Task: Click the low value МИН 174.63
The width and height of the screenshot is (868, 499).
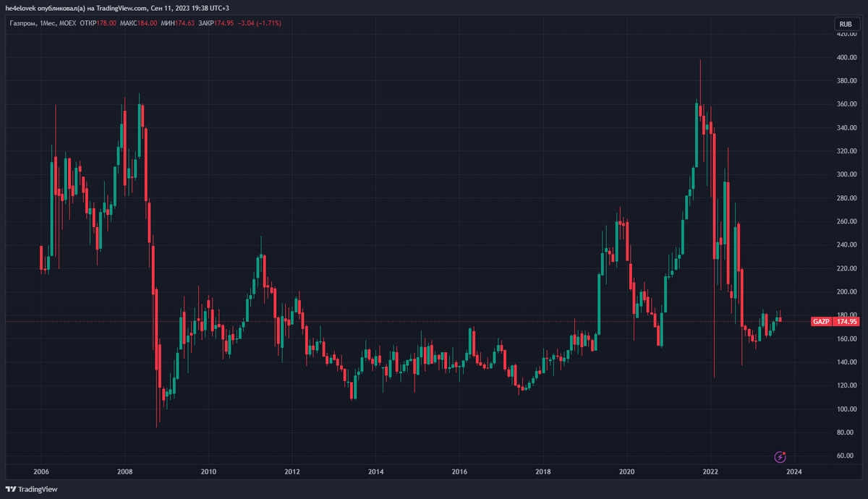Action: click(x=179, y=24)
